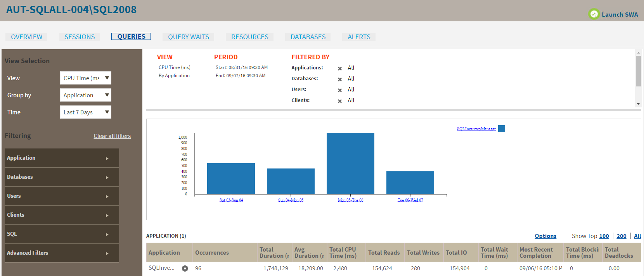Remove the Clients filter with its X icon

340,101
